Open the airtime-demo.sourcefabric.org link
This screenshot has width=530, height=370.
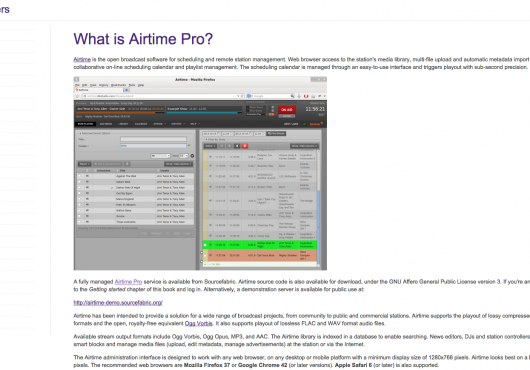tap(118, 302)
